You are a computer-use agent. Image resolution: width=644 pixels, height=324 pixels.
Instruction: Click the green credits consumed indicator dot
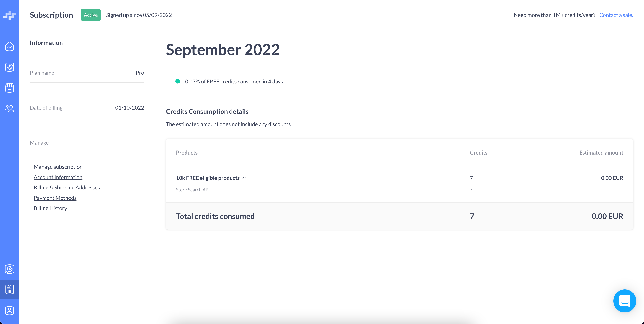177,81
